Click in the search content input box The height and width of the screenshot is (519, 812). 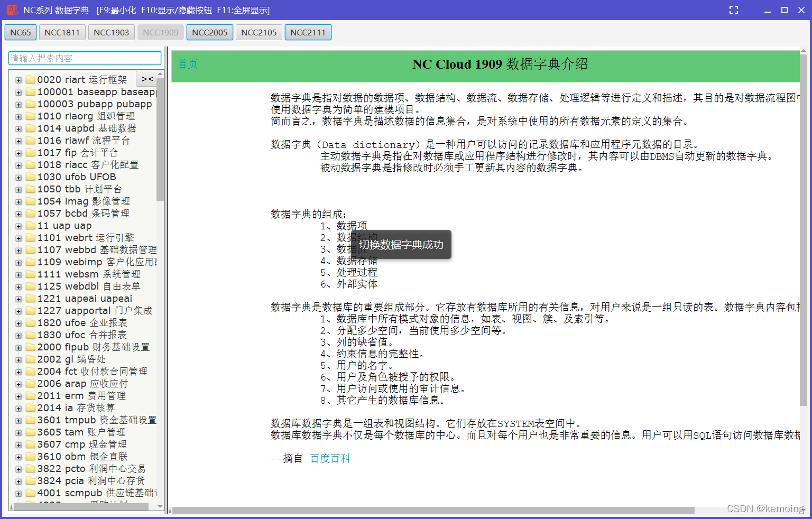pyautogui.click(x=85, y=58)
